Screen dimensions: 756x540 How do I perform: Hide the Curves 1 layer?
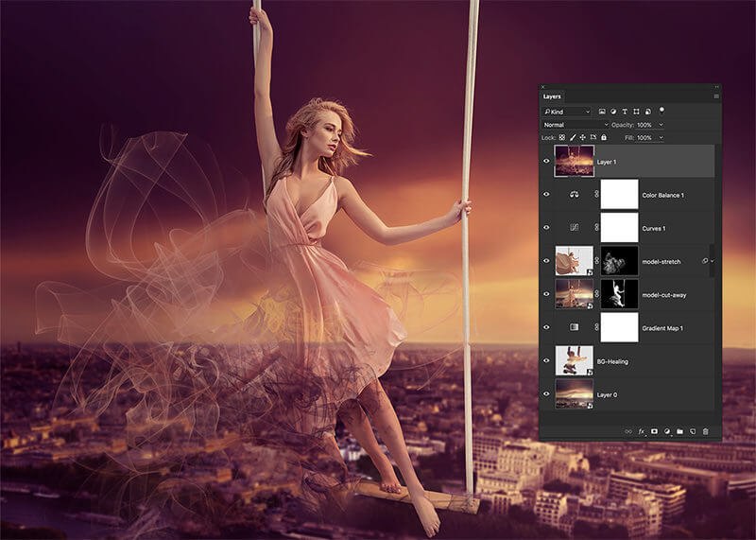(x=547, y=227)
